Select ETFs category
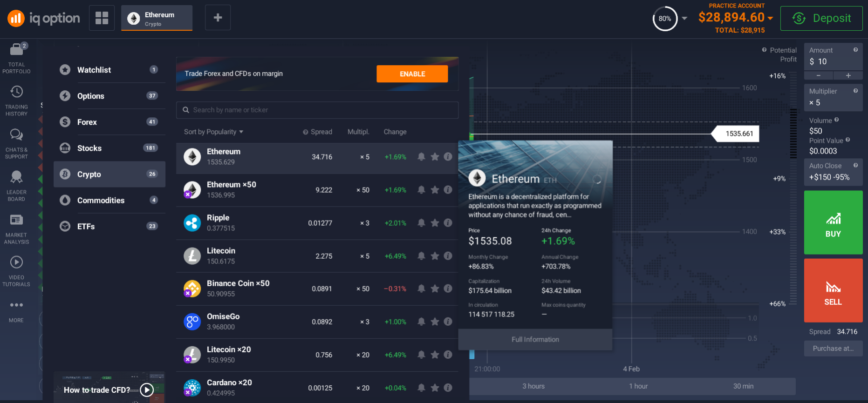 [x=109, y=226]
